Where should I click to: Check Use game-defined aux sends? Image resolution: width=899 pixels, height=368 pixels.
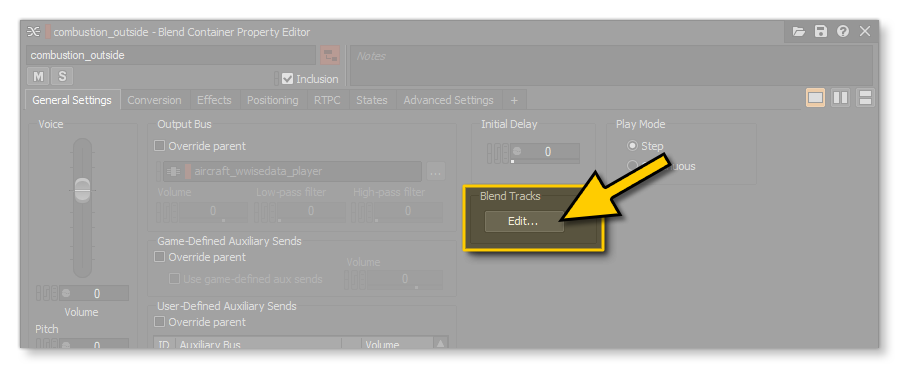174,279
